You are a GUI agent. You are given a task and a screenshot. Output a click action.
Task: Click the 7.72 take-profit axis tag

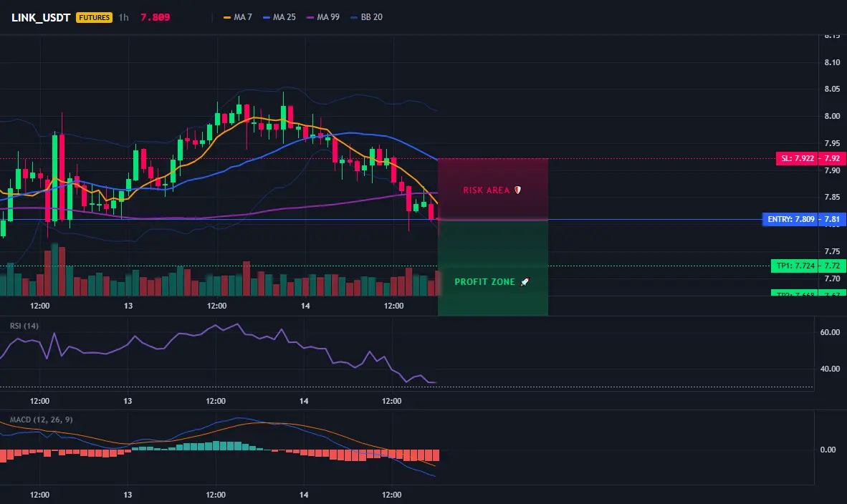click(x=833, y=266)
